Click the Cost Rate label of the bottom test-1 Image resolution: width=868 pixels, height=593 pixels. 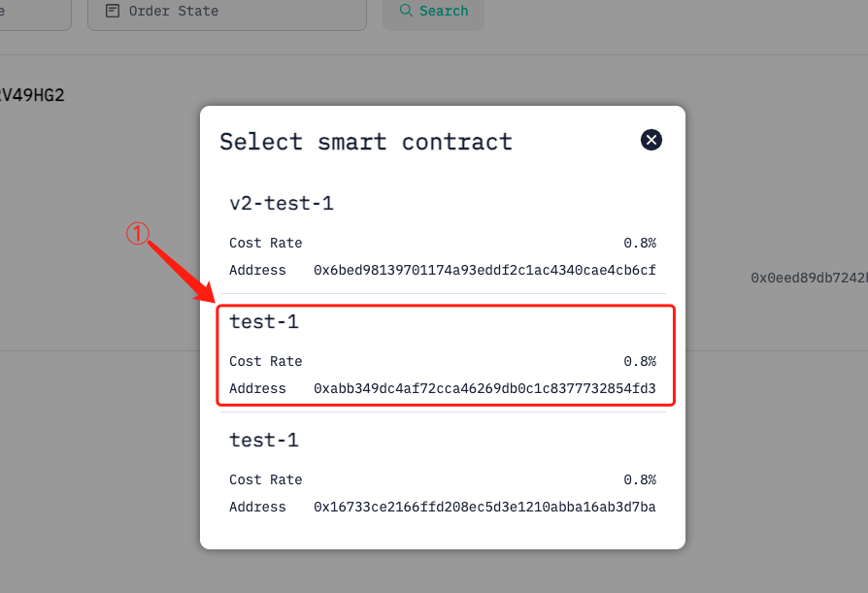[x=265, y=479]
